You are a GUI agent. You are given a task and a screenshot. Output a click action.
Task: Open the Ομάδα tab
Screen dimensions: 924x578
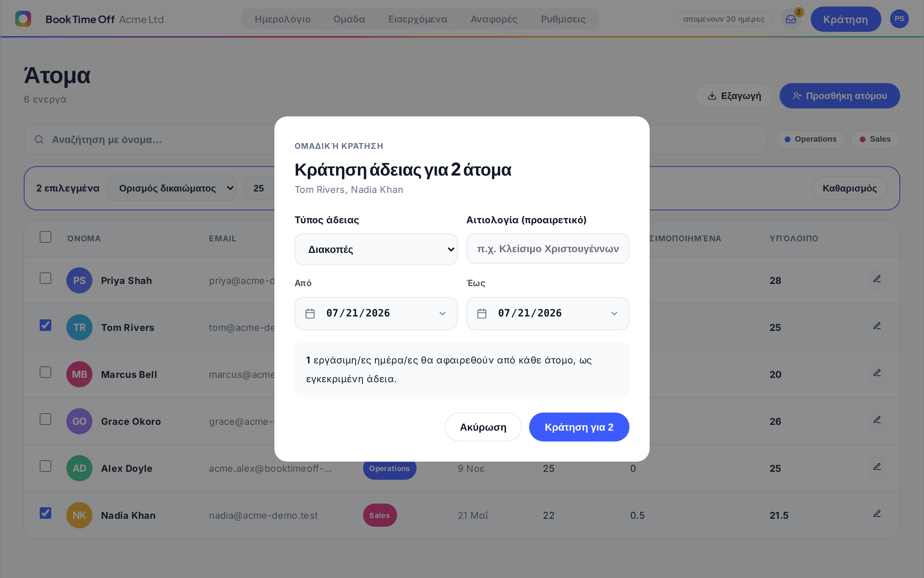click(349, 19)
